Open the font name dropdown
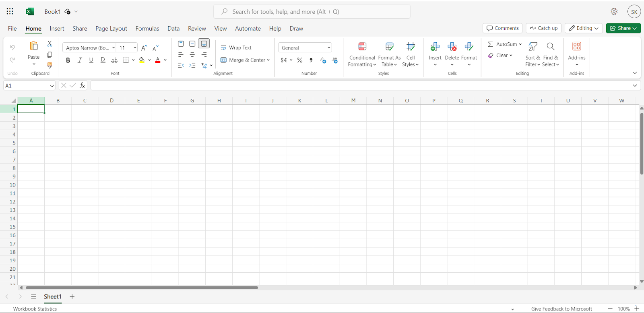The height and width of the screenshot is (313, 644). coord(114,48)
